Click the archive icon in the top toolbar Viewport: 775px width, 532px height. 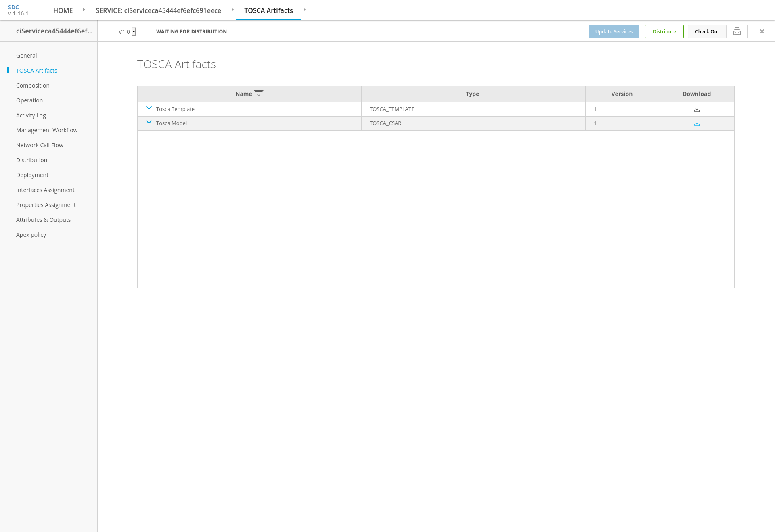click(737, 31)
